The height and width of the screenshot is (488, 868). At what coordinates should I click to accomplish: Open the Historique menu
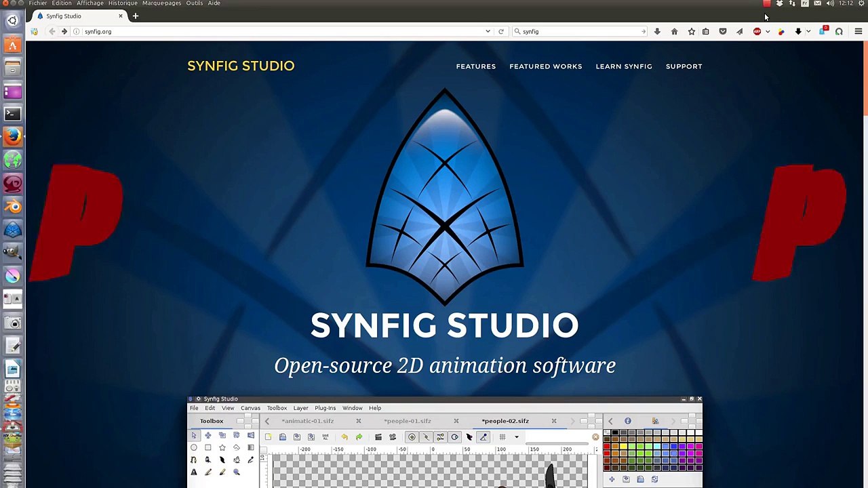coord(123,3)
